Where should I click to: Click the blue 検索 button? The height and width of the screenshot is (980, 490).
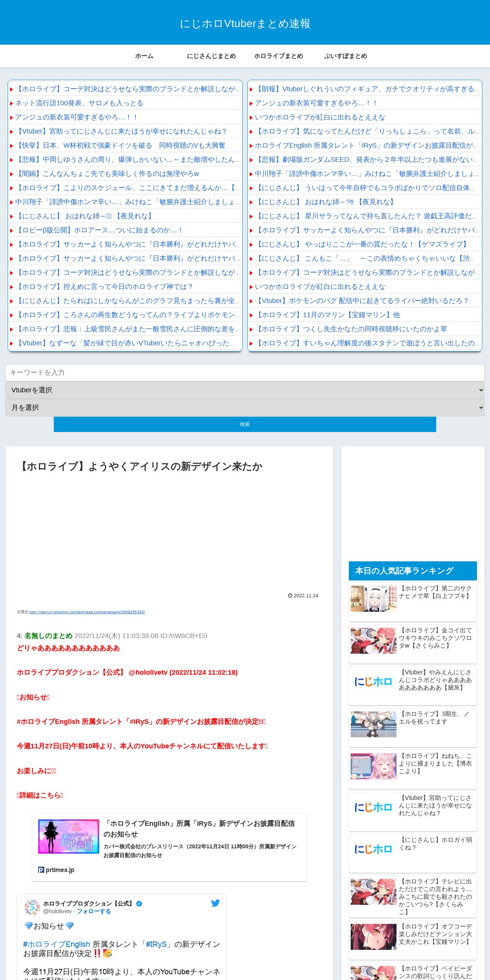click(245, 424)
